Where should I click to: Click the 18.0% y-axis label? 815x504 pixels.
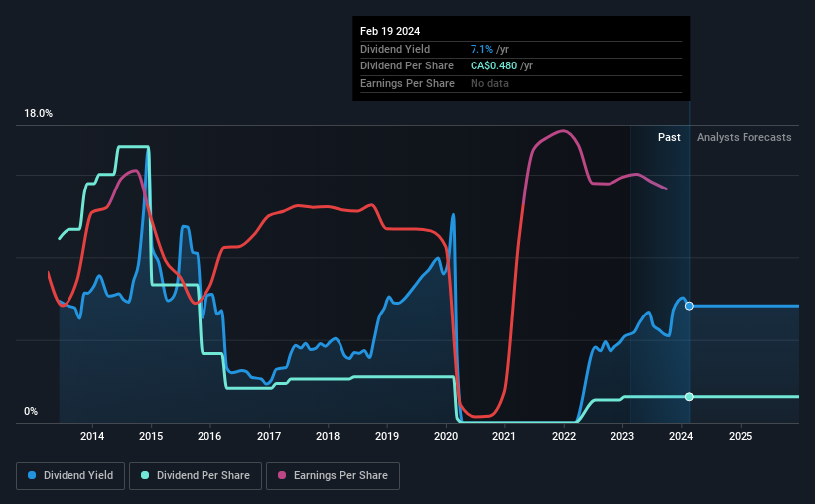point(38,113)
